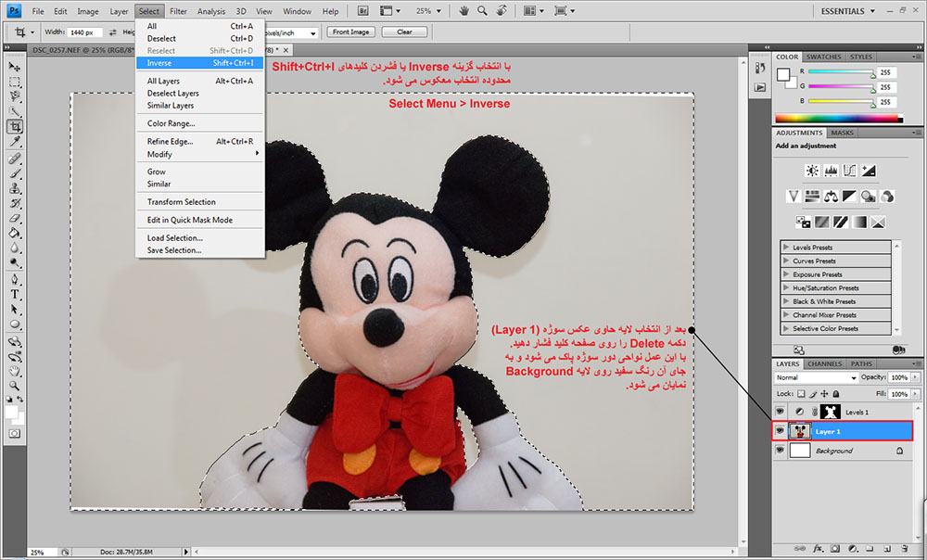Select the Healing Brush tool
Image resolution: width=927 pixels, height=560 pixels.
tap(14, 159)
